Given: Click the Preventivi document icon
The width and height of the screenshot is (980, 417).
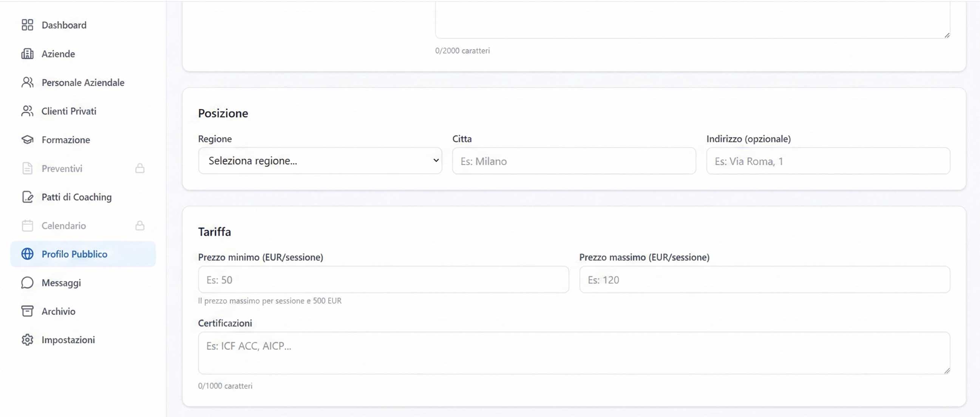Looking at the screenshot, I should pos(28,168).
